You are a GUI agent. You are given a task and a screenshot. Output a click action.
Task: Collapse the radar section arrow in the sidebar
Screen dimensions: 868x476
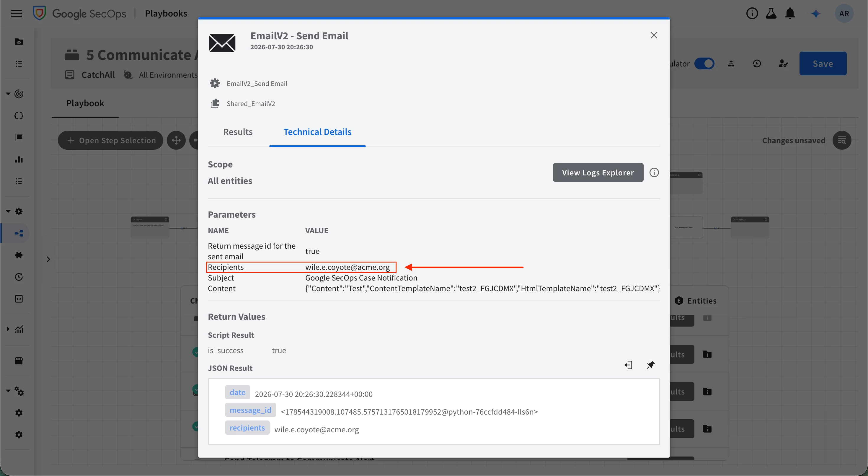click(x=8, y=94)
